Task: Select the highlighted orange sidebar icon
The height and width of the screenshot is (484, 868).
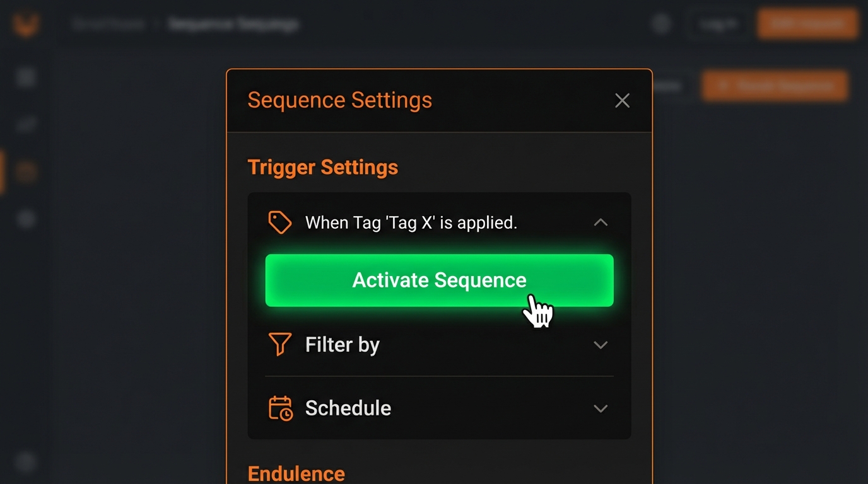Action: 25,171
